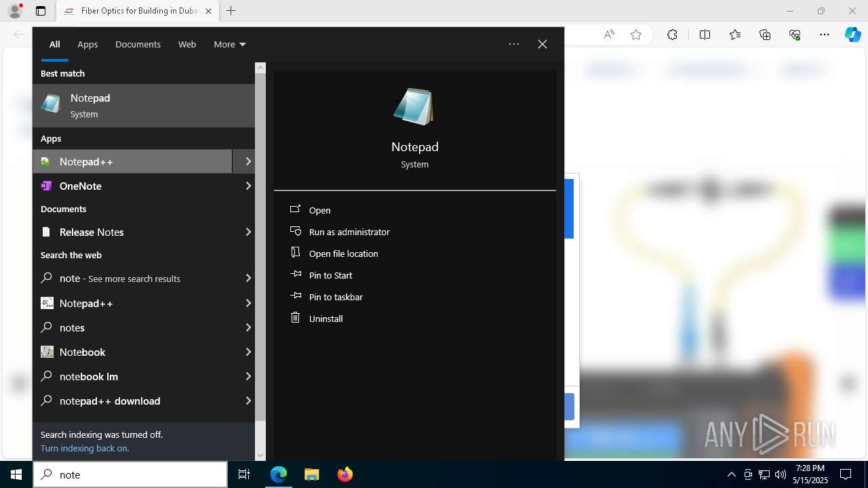Viewport: 868px width, 488px height.
Task: Open Task View on the taskbar
Action: click(244, 474)
